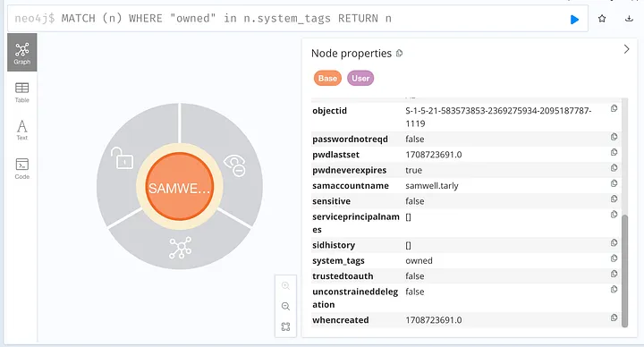
Task: Switch to Table view
Action: click(x=21, y=92)
